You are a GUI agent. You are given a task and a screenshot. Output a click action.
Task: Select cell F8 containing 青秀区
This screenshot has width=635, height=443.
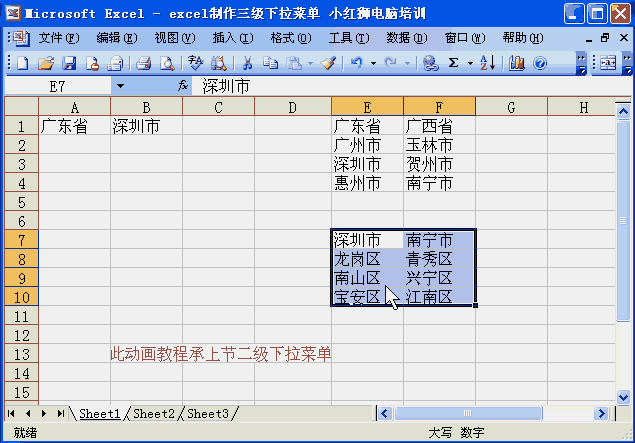point(439,259)
